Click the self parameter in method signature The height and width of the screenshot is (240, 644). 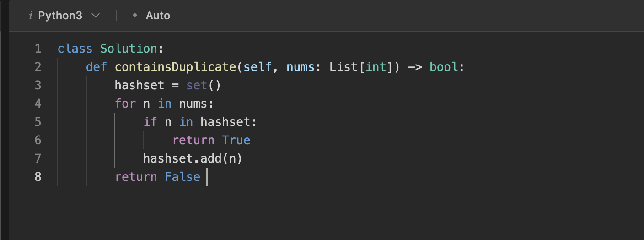pyautogui.click(x=258, y=67)
